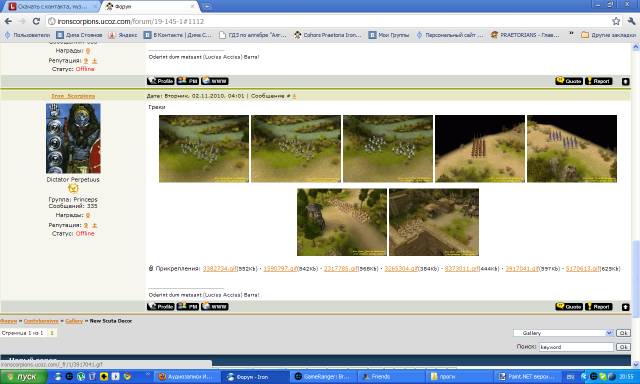Click PM button under lower post
Screen dimensions: 640x384
tap(188, 306)
